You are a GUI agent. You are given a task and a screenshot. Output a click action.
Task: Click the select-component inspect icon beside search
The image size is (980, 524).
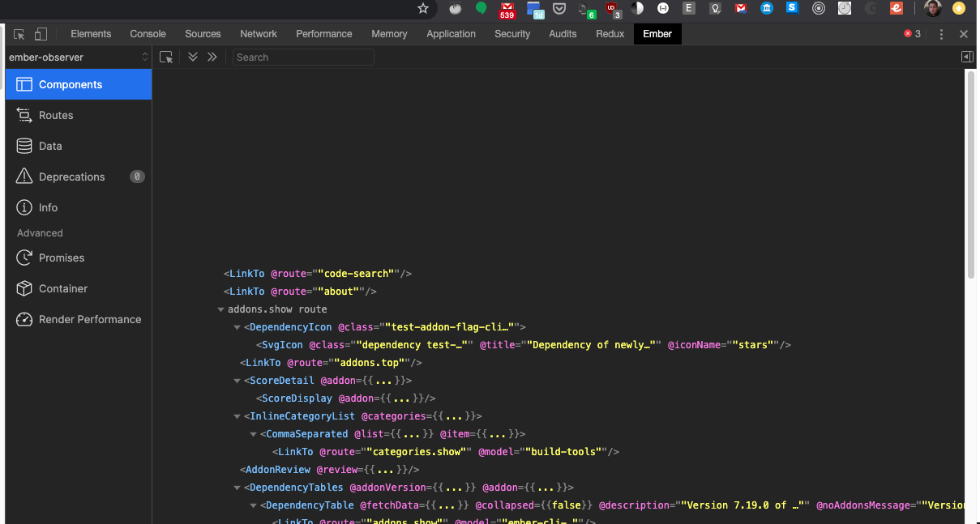(x=166, y=58)
